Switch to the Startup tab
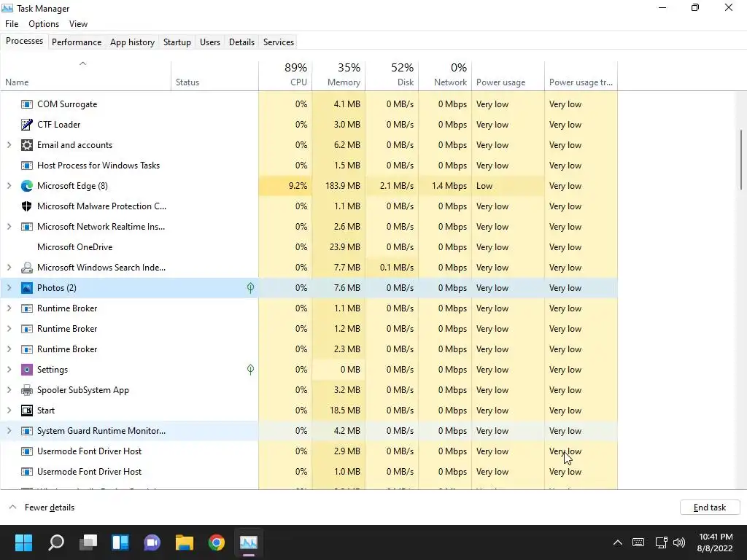The width and height of the screenshot is (747, 560). click(x=177, y=42)
